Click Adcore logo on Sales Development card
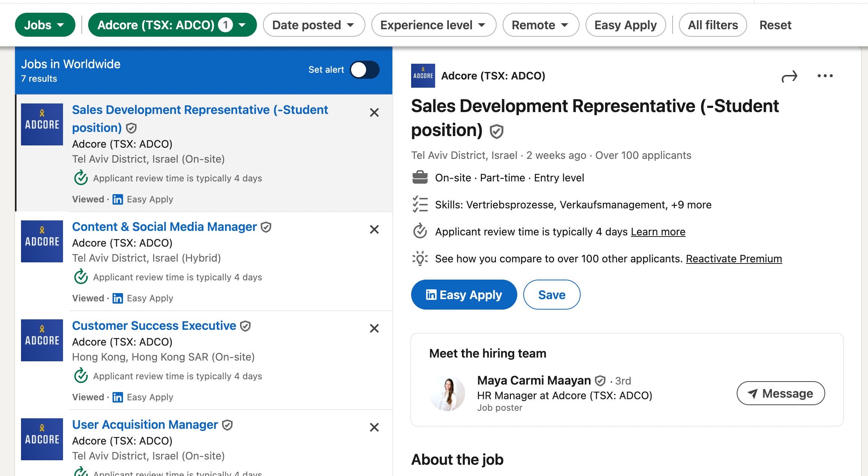The height and width of the screenshot is (476, 868). tap(42, 124)
